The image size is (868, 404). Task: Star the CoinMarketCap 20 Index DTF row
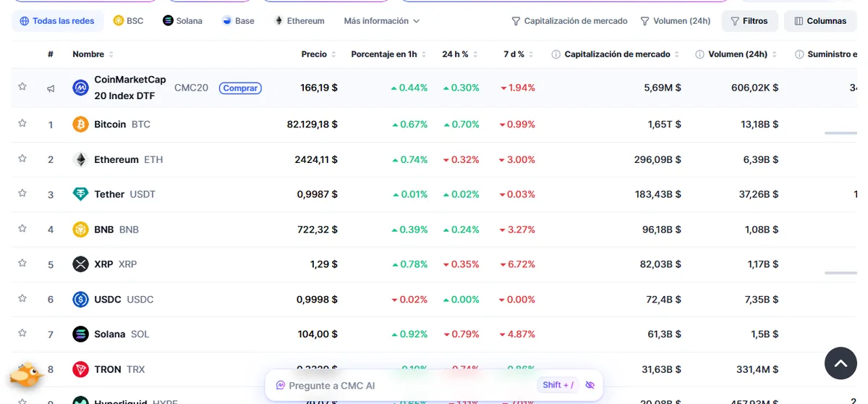(x=22, y=87)
